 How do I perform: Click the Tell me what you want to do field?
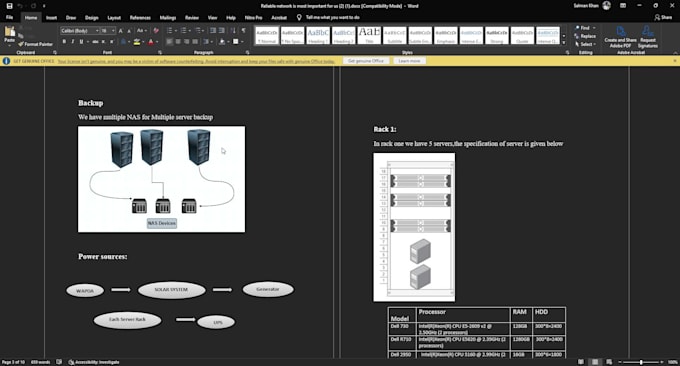click(333, 17)
